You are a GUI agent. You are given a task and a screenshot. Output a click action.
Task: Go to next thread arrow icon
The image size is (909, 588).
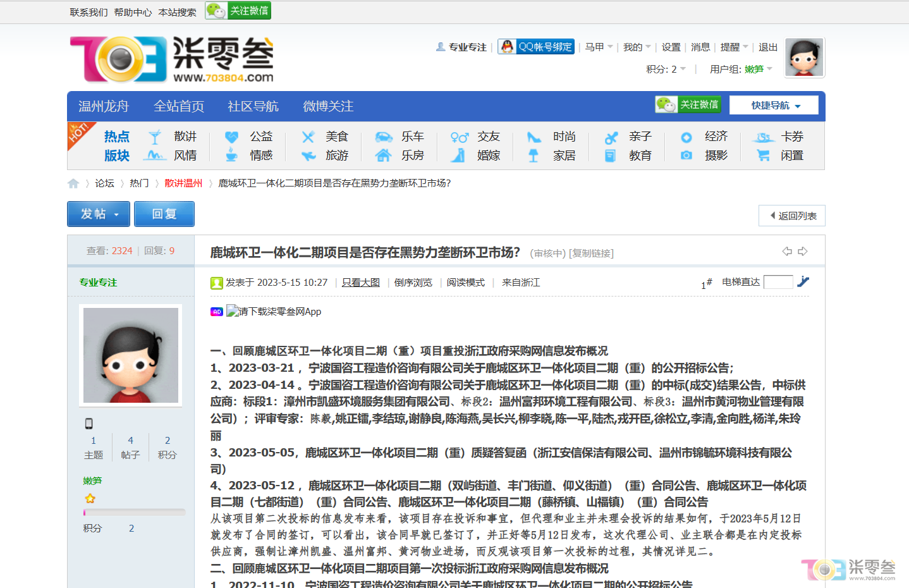pyautogui.click(x=803, y=251)
